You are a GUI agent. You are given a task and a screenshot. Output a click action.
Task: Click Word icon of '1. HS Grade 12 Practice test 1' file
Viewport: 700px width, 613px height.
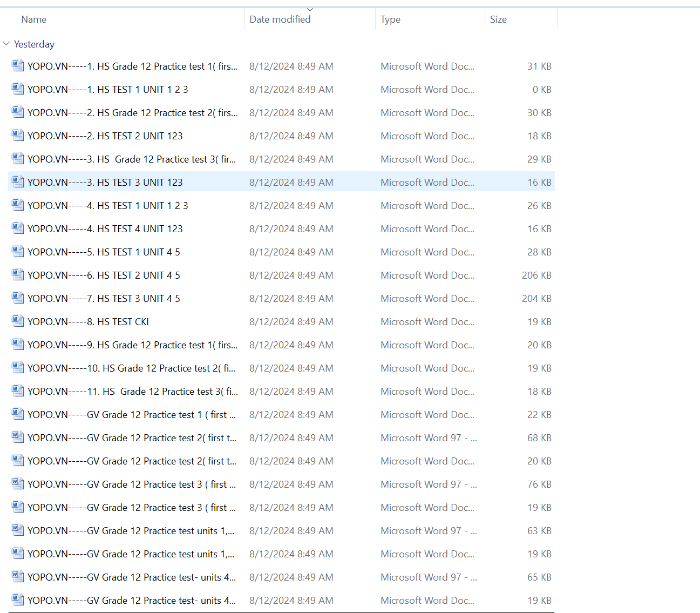[18, 66]
